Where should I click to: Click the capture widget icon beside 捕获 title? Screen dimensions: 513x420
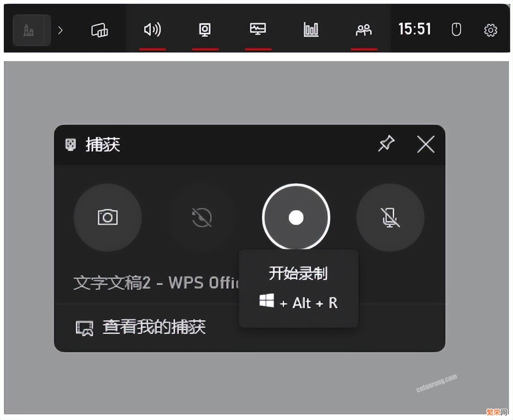[71, 145]
